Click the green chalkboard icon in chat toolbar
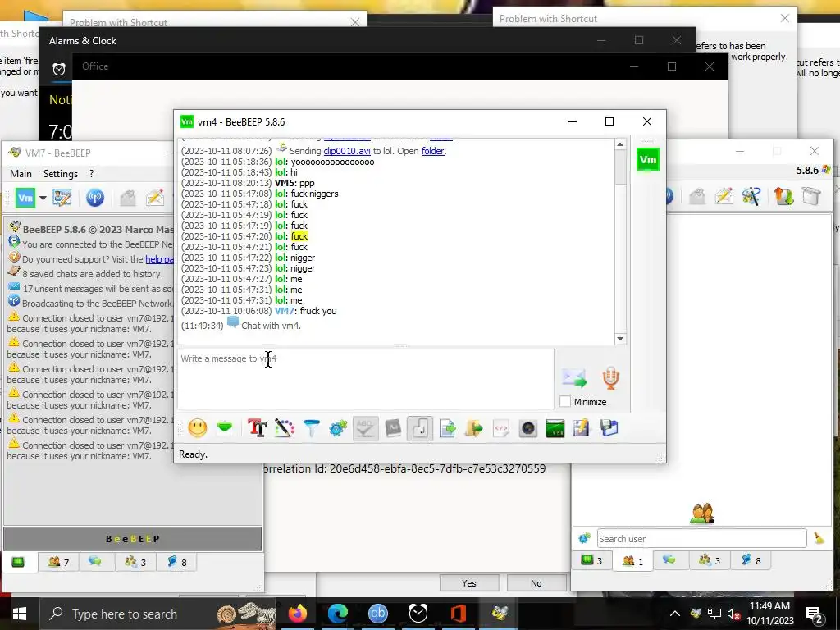Viewport: 840px width, 630px height. pos(555,428)
